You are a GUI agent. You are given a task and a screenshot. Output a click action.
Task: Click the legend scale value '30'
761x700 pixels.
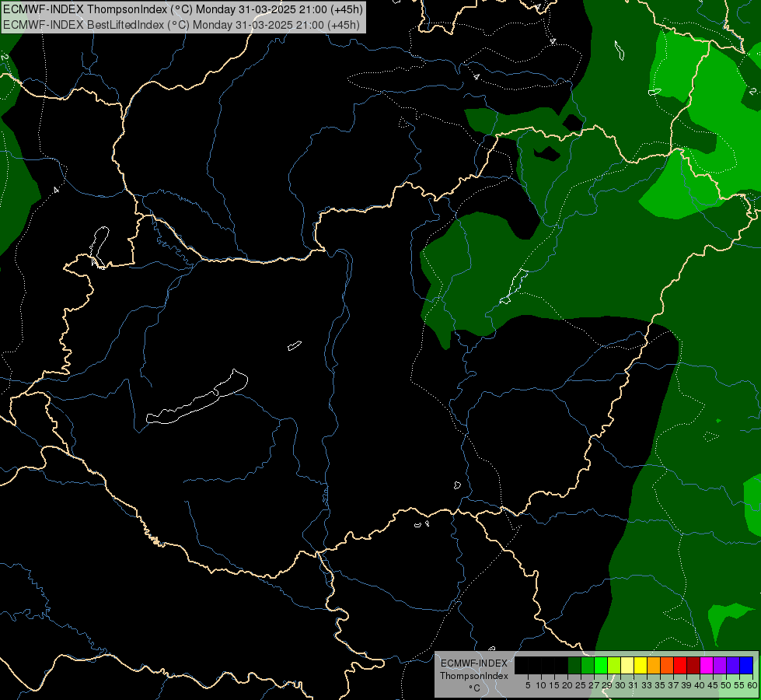pyautogui.click(x=620, y=685)
